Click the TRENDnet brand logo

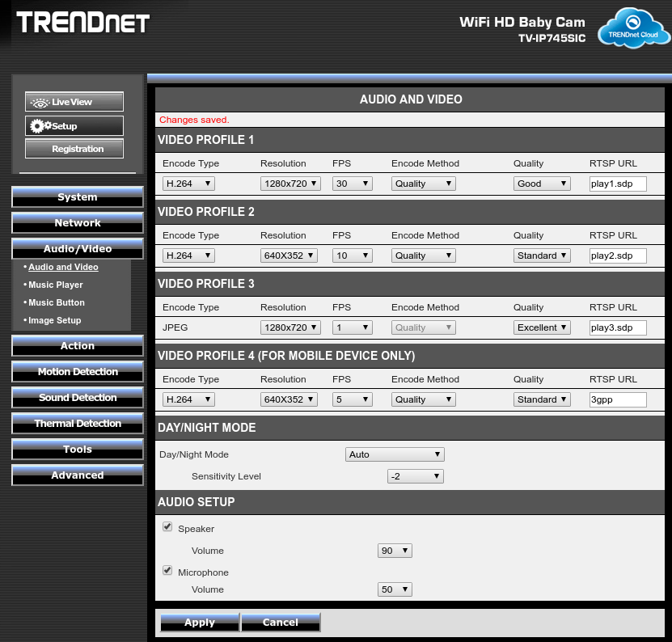pos(83,23)
